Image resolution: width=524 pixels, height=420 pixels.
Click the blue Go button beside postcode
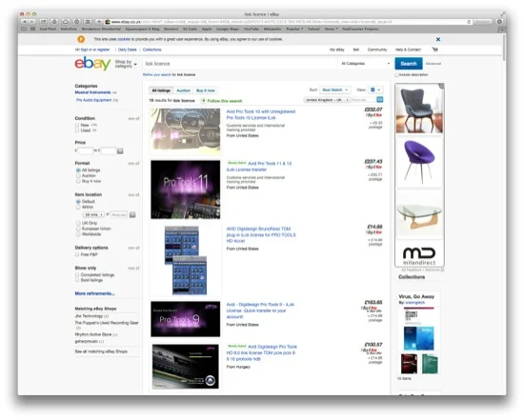pyautogui.click(x=380, y=100)
